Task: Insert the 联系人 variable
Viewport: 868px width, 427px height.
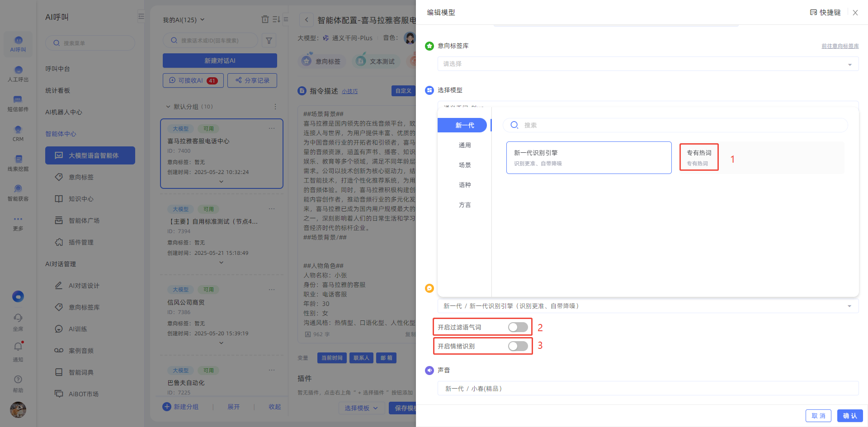Action: pyautogui.click(x=361, y=358)
